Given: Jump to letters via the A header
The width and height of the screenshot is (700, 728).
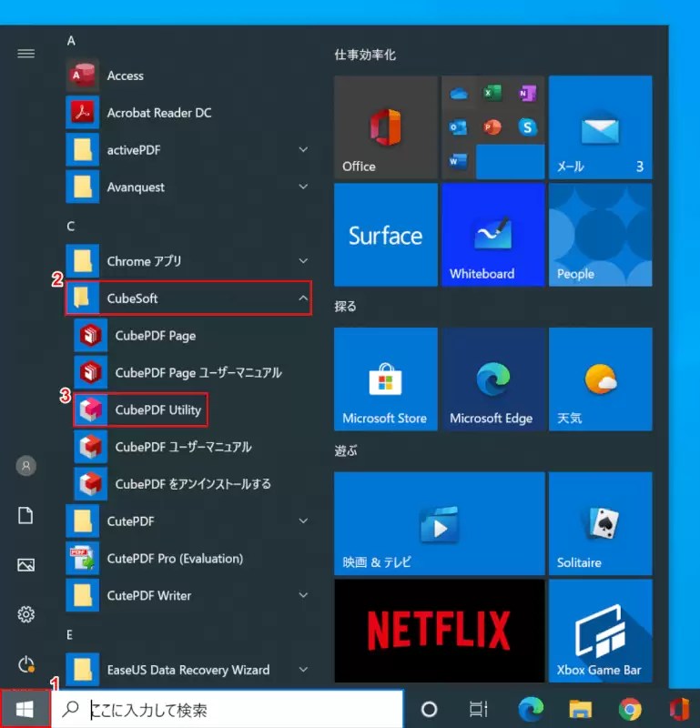Looking at the screenshot, I should coord(71,40).
